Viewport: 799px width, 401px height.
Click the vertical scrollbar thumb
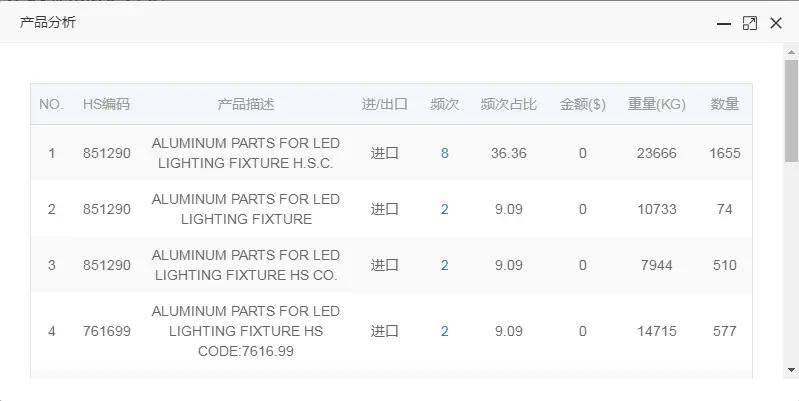[791, 110]
